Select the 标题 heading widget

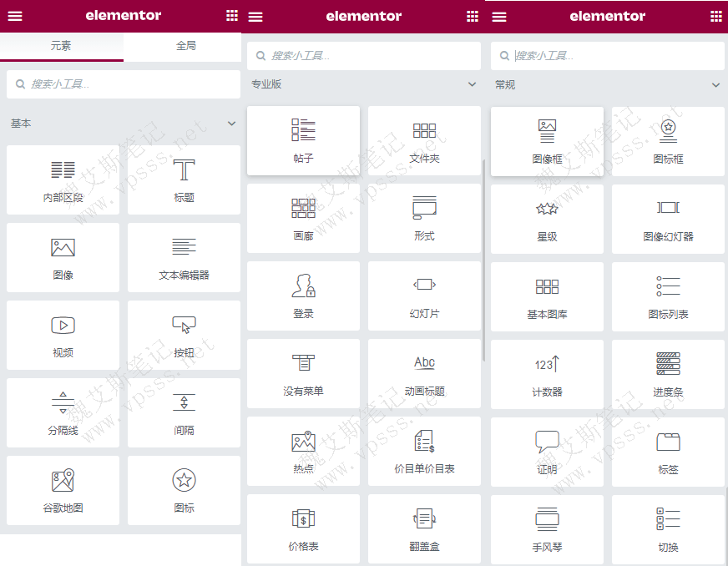click(184, 180)
